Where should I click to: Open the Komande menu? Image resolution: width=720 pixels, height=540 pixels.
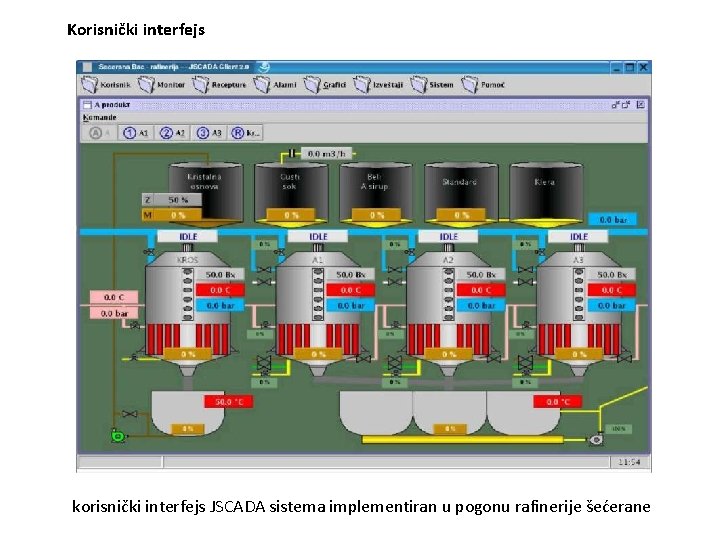[x=100, y=118]
